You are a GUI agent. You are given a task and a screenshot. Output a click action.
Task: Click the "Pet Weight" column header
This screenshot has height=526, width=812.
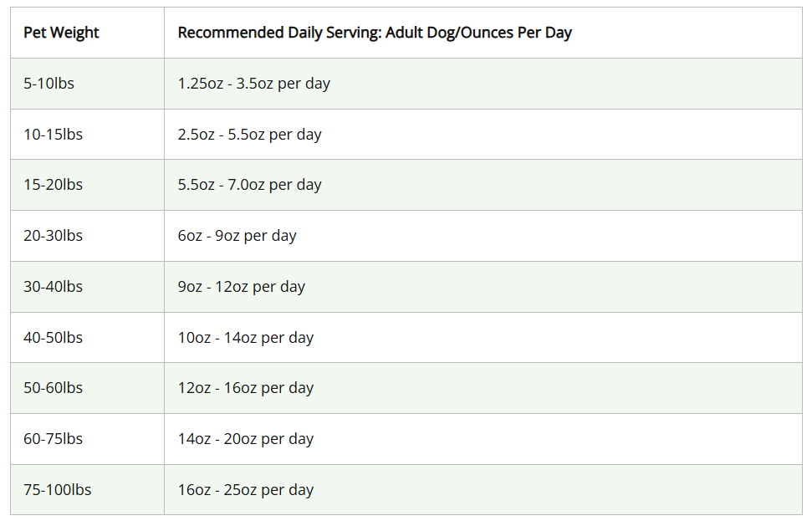61,33
